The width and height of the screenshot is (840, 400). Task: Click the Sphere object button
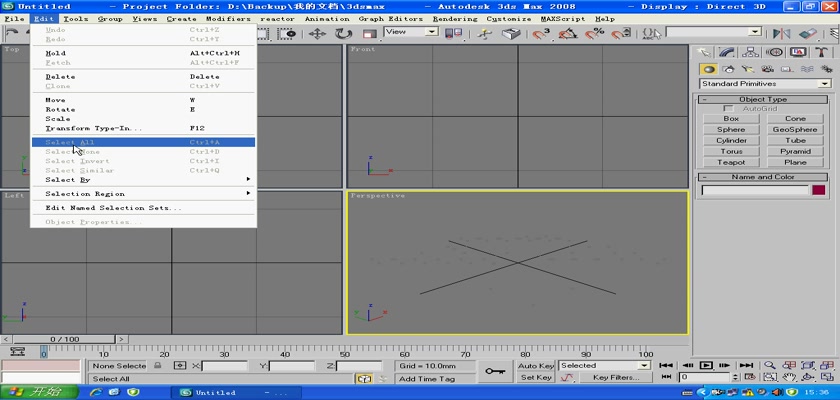[x=731, y=130]
